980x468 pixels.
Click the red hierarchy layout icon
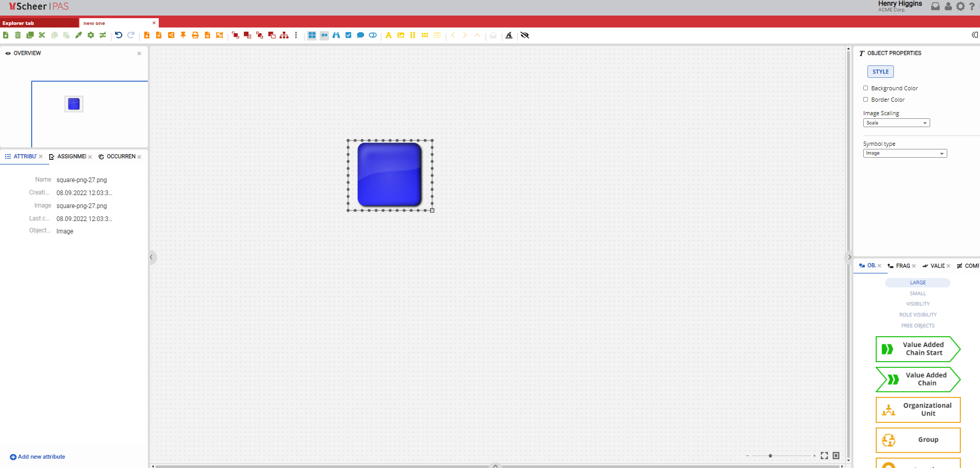click(284, 35)
